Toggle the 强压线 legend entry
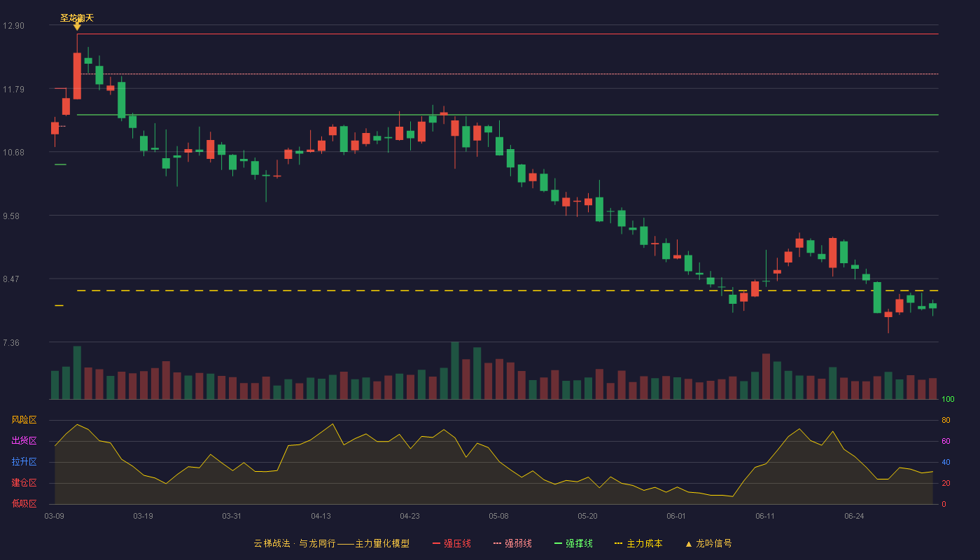The height and width of the screenshot is (560, 980). point(451,543)
